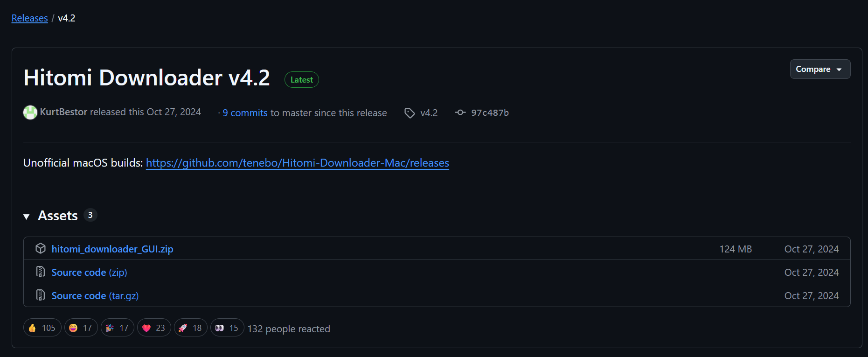
Task: Click the Hitomi Downloader v4.2 title
Action: 147,77
